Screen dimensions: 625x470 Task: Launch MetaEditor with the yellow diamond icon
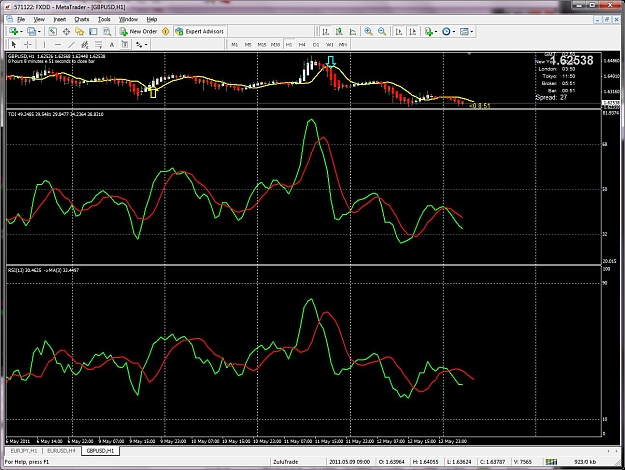click(165, 31)
